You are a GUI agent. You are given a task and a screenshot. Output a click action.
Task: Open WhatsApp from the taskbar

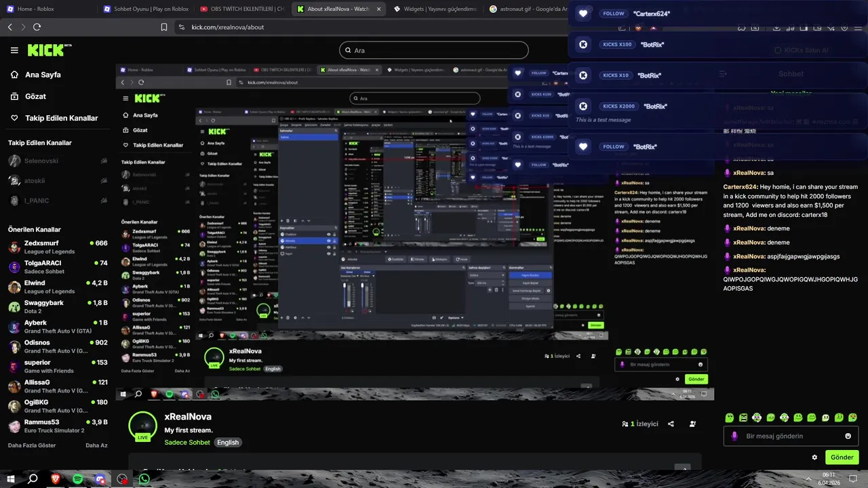click(144, 479)
